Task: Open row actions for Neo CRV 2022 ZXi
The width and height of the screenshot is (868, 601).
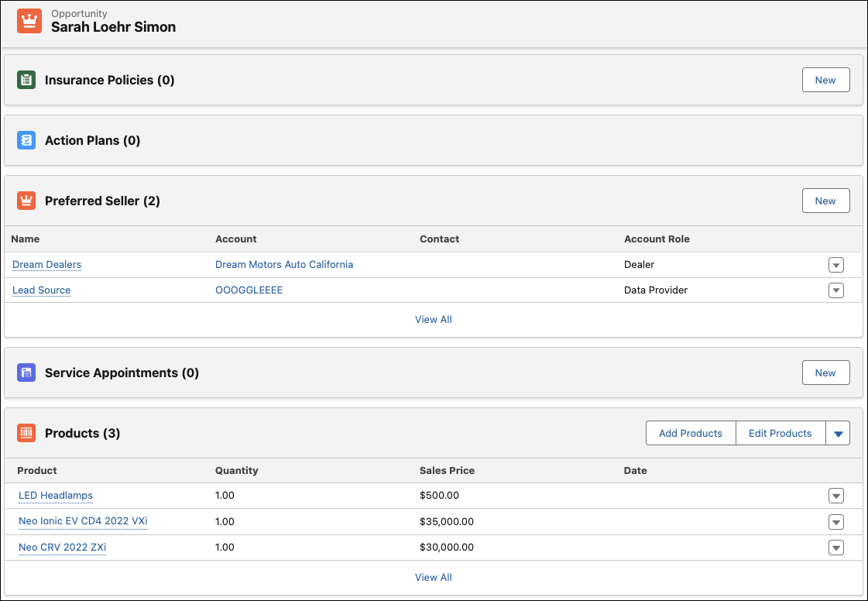Action: click(x=836, y=548)
